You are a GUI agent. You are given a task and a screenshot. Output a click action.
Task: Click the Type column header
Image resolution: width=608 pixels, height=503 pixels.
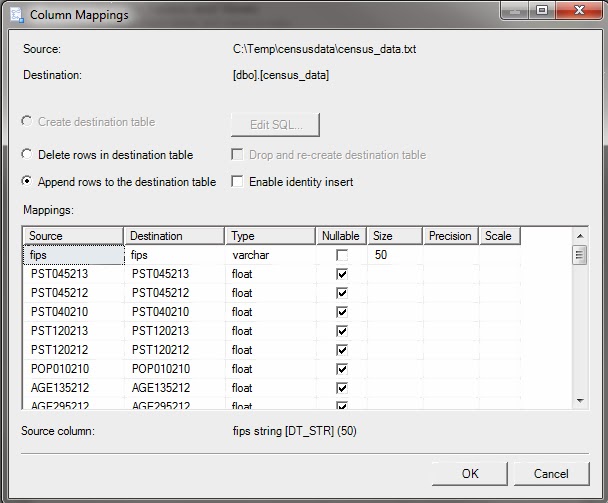(x=269, y=236)
